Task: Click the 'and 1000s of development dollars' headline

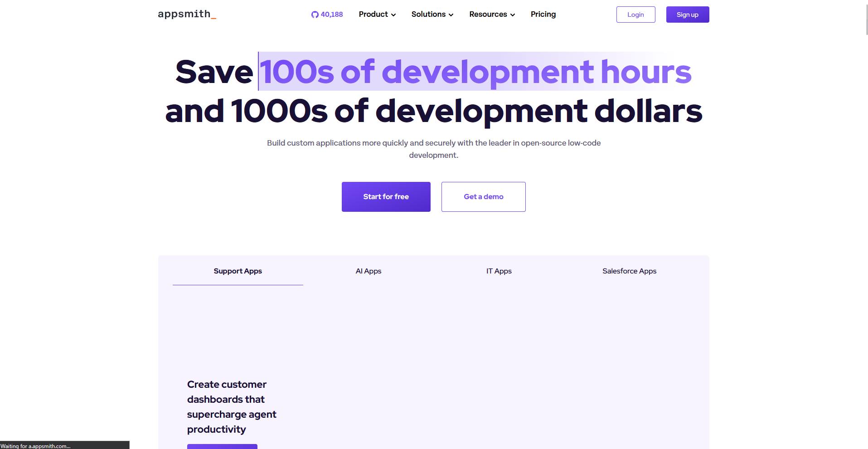Action: click(434, 111)
